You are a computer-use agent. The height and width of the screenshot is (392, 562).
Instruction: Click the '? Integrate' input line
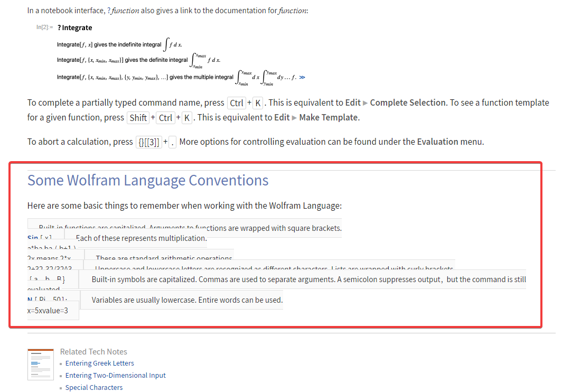pos(74,27)
